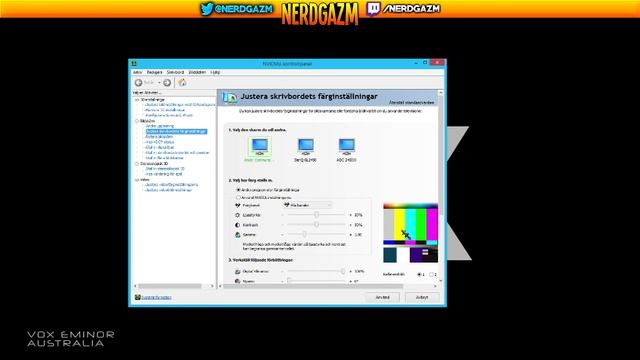Click the plus button on the brightness slider

[x=350, y=215]
